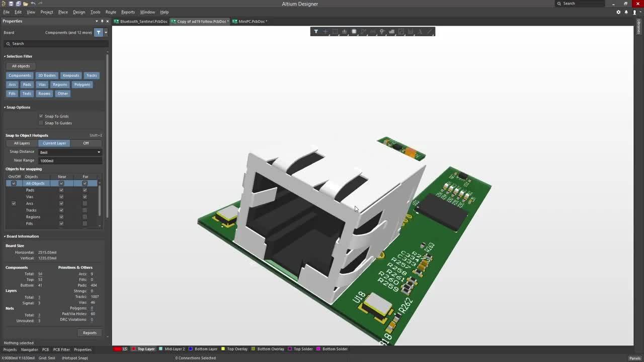Click the Open folder icon in title bar

25,4
